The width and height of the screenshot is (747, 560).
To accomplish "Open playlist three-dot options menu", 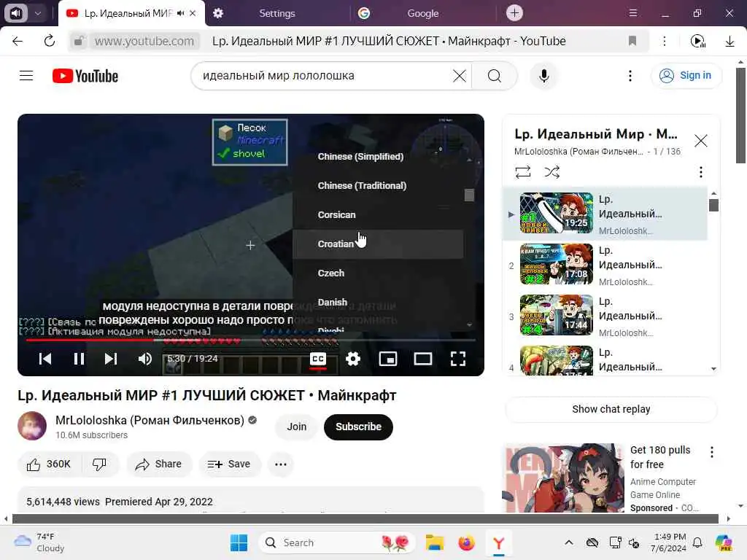I will 700,172.
